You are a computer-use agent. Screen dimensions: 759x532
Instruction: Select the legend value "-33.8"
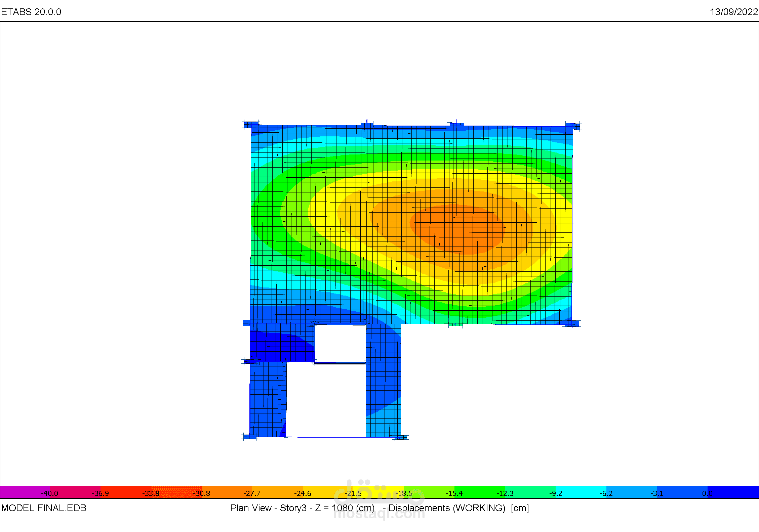pos(151,493)
